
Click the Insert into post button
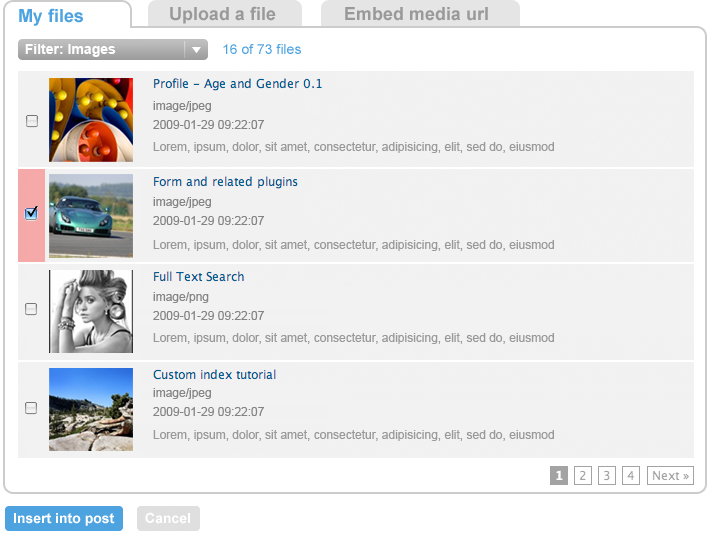point(64,518)
